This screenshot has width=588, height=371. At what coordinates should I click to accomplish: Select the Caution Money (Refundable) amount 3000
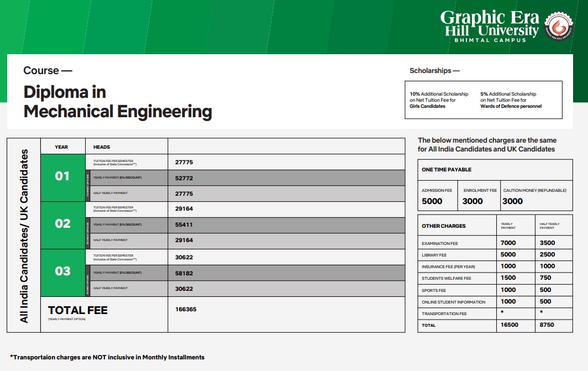pos(513,201)
